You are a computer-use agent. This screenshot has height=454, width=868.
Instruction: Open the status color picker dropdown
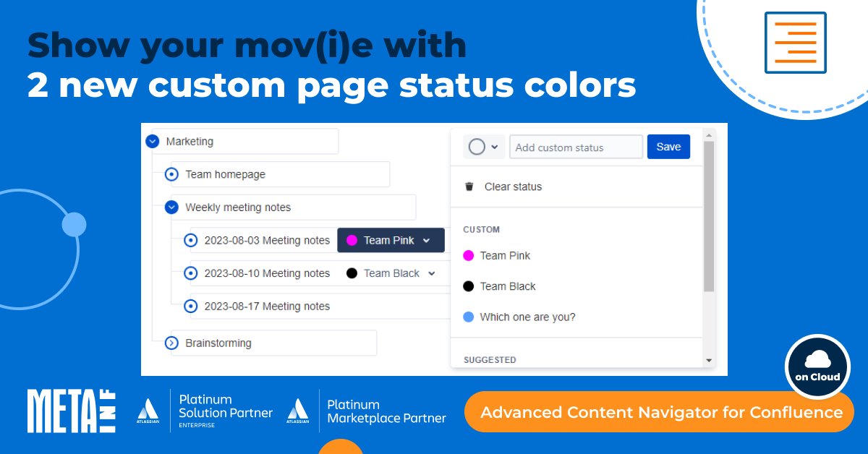coord(483,147)
